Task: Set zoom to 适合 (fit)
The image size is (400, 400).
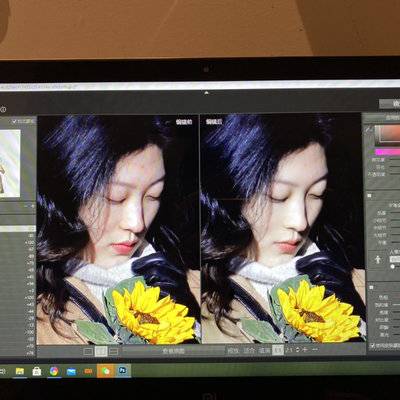Action: click(249, 351)
